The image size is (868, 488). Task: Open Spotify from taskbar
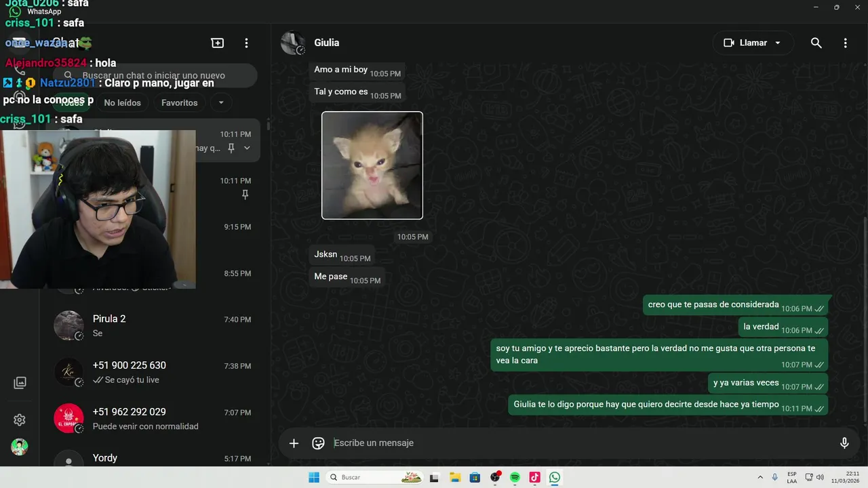pyautogui.click(x=515, y=477)
